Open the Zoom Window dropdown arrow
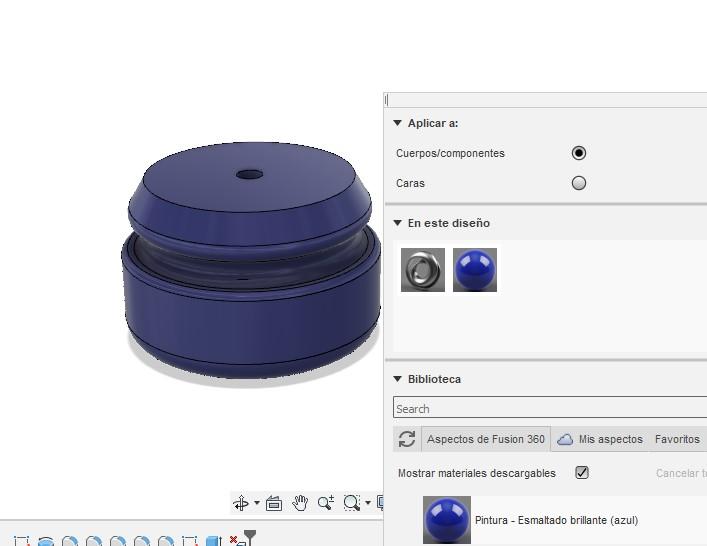This screenshot has height=546, width=707. [368, 503]
